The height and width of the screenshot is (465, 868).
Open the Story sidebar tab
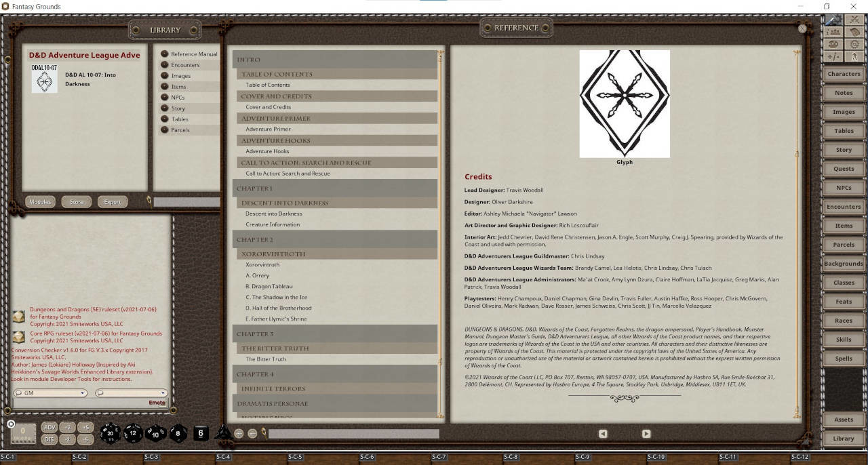[x=843, y=149]
